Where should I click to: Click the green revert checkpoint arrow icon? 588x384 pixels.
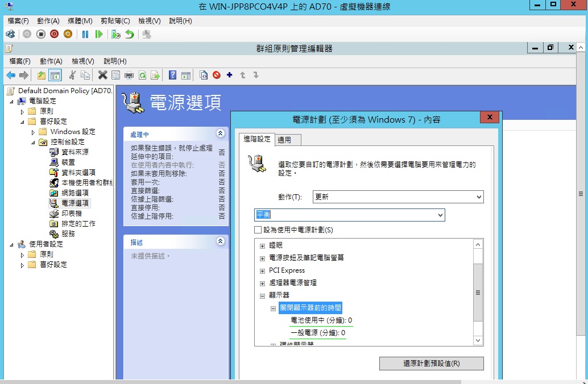click(130, 34)
